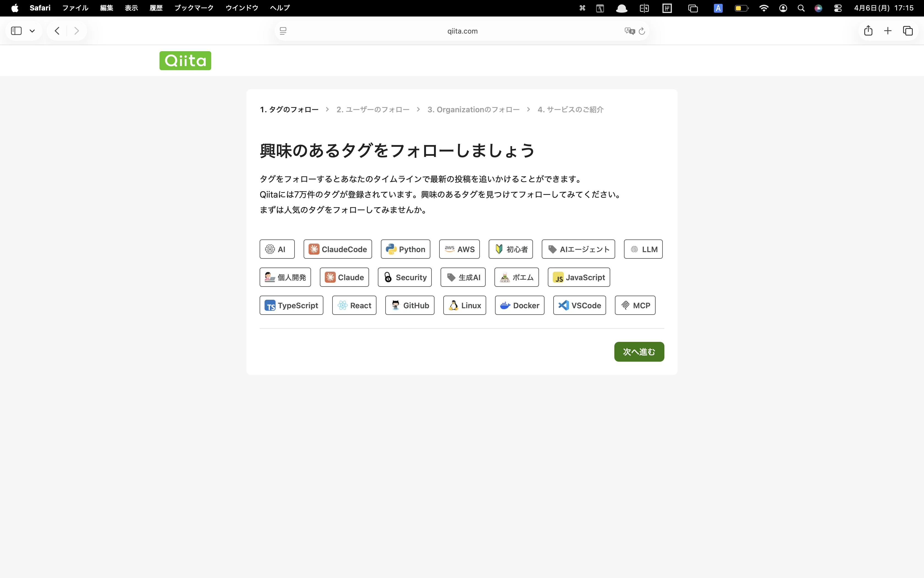Open the Apple menu
Screen dimensions: 924x578
click(x=15, y=8)
